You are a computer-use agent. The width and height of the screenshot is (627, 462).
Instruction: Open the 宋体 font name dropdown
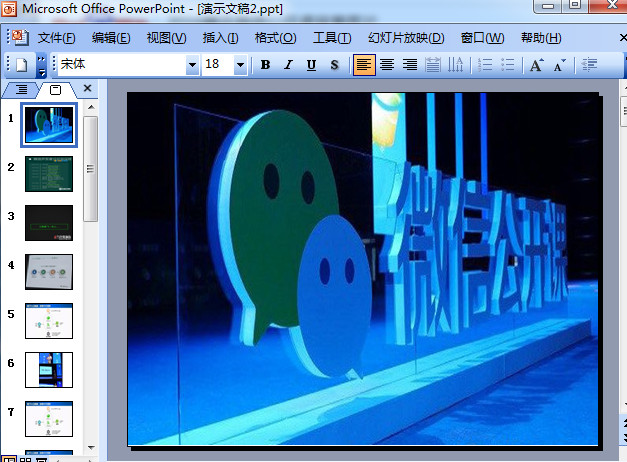tap(192, 65)
